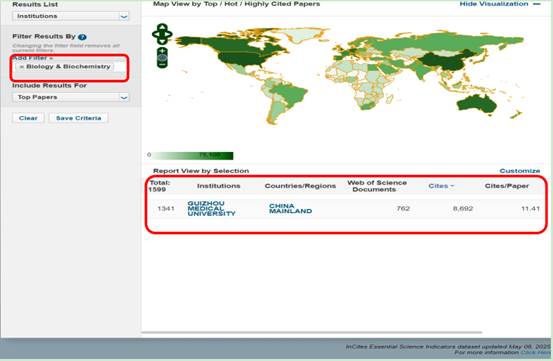Image resolution: width=553 pixels, height=361 pixels.
Task: Follow the Click Here link in the footer
Action: 535,352
